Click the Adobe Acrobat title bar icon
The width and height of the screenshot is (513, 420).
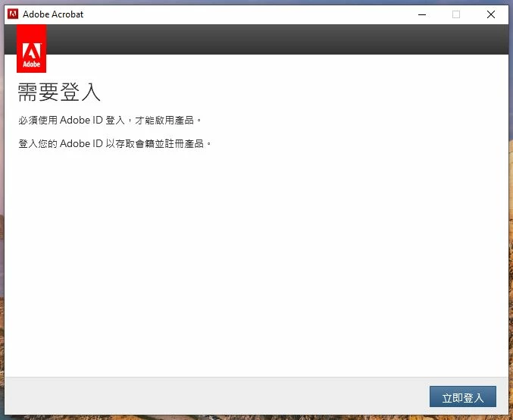13,14
